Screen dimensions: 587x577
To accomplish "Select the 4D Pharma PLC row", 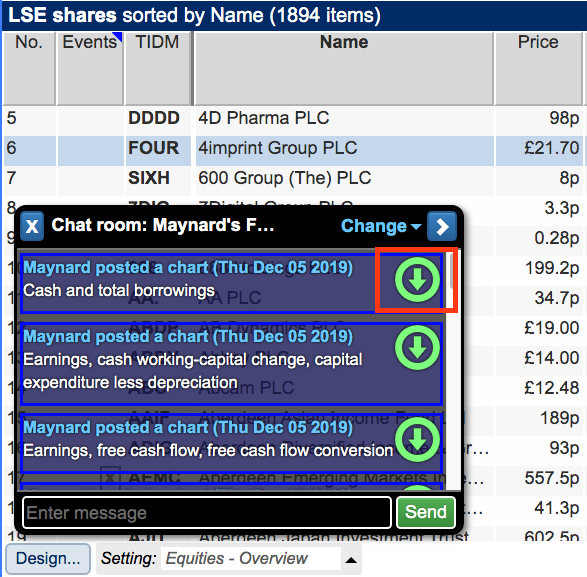I will tap(293, 118).
